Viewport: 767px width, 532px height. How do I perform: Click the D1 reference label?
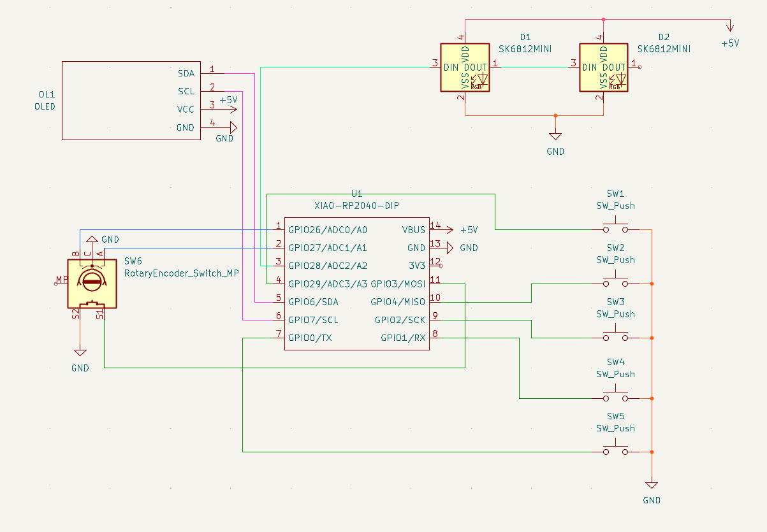pos(526,37)
